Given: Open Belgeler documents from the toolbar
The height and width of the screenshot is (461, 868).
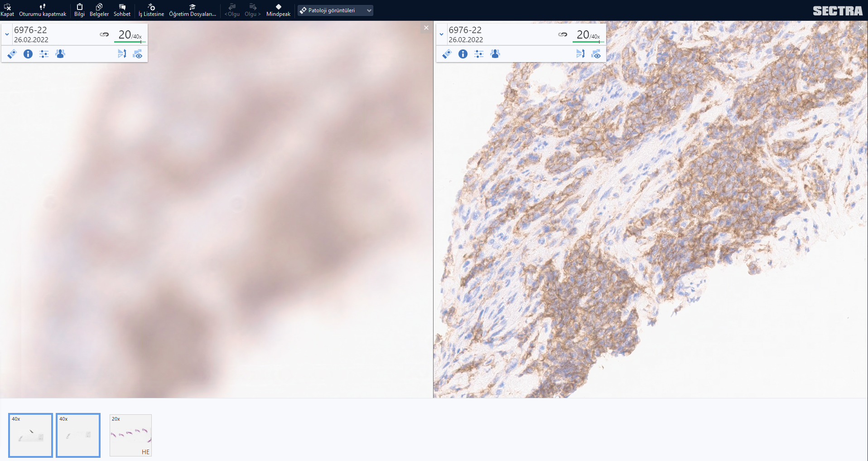Looking at the screenshot, I should tap(99, 10).
